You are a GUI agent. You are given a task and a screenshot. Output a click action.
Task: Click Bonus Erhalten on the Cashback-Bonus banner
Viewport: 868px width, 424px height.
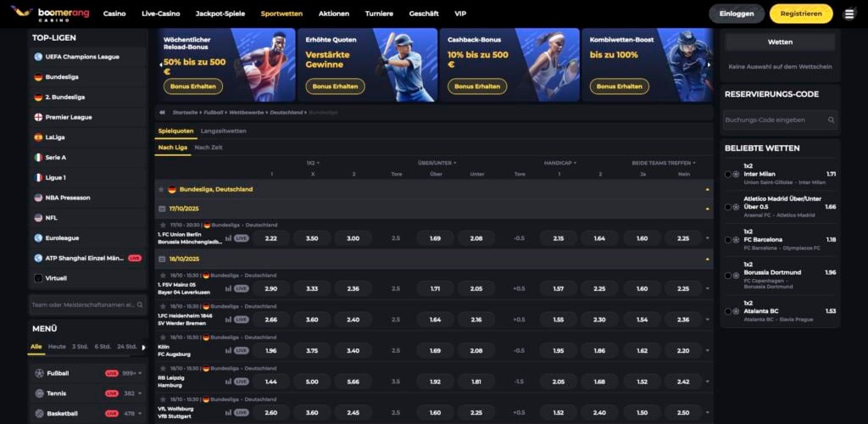point(476,86)
